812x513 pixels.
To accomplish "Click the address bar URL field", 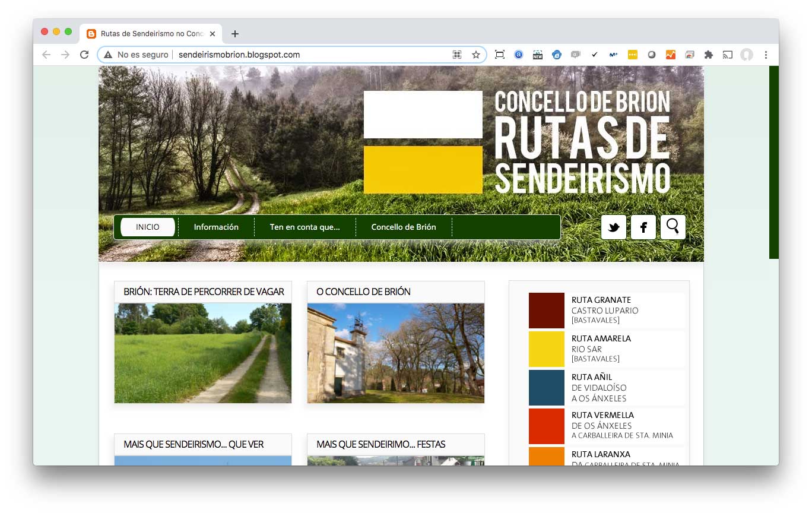I will pos(292,55).
